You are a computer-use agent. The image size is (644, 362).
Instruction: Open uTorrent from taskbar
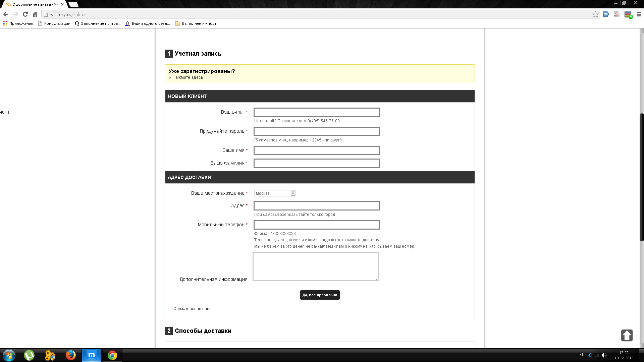(29, 355)
